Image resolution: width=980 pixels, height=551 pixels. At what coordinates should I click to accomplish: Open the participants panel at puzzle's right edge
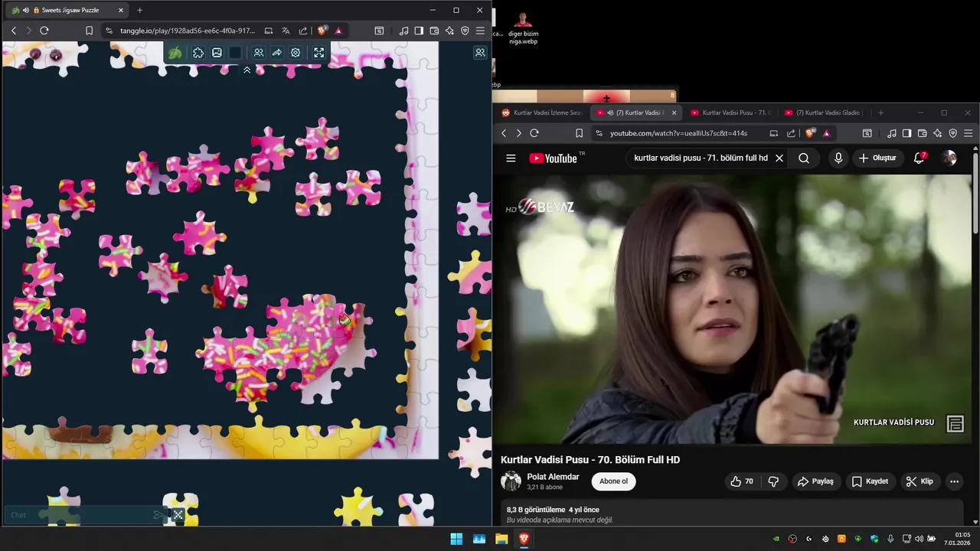(x=480, y=53)
